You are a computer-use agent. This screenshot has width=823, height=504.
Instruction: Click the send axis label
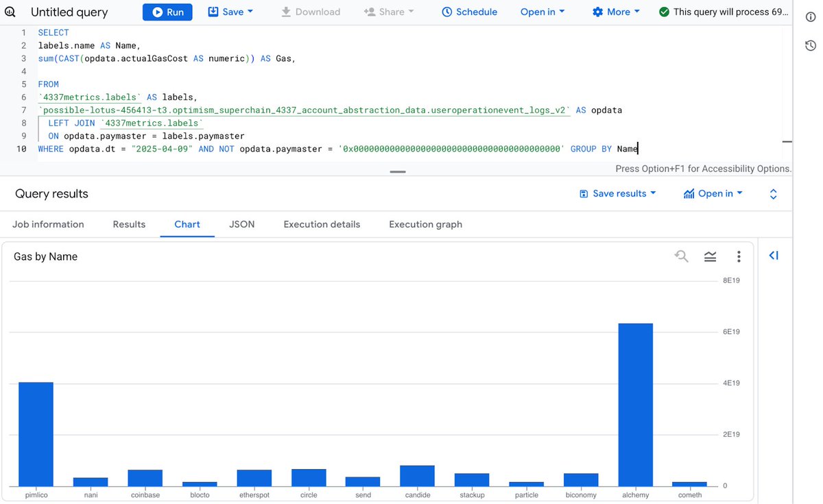click(x=363, y=495)
